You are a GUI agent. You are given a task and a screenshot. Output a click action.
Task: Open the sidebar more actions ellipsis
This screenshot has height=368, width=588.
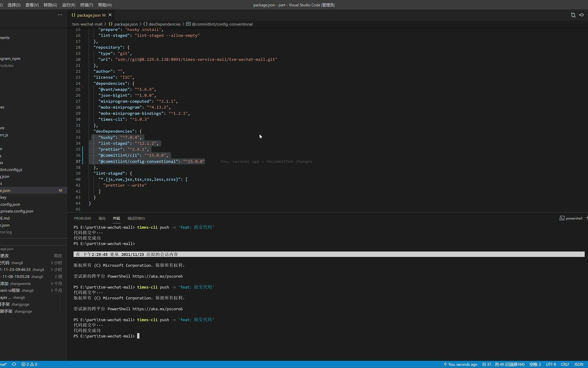coord(60,15)
